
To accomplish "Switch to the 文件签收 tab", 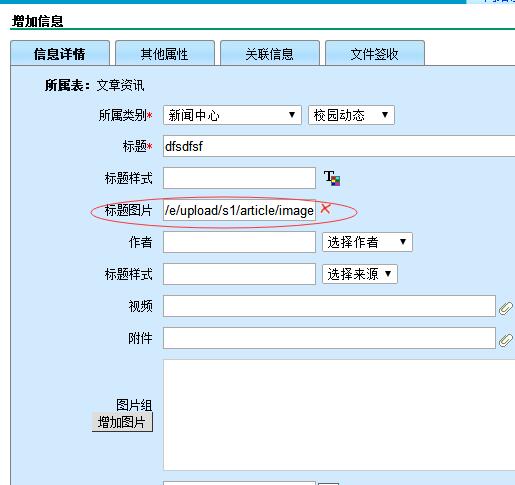I will pos(375,53).
